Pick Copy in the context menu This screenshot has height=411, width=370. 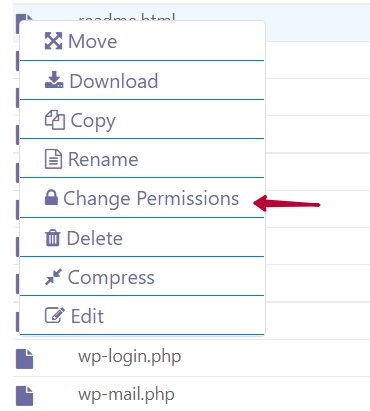[142, 119]
